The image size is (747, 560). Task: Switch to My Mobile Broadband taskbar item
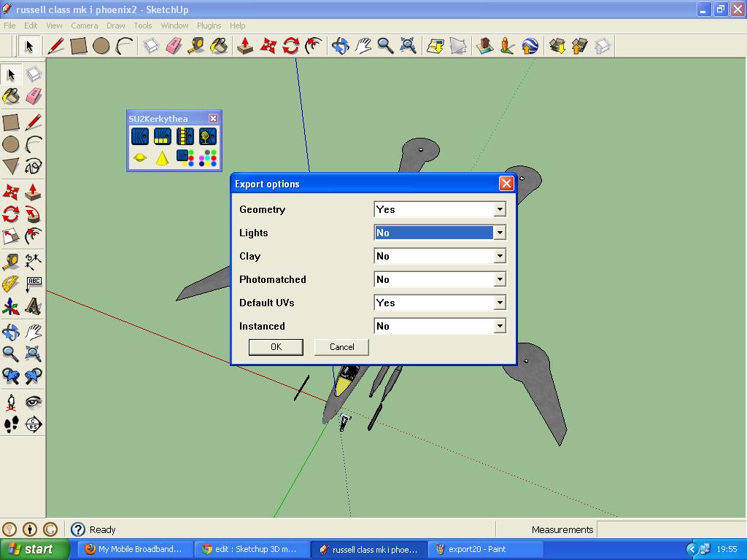136,549
